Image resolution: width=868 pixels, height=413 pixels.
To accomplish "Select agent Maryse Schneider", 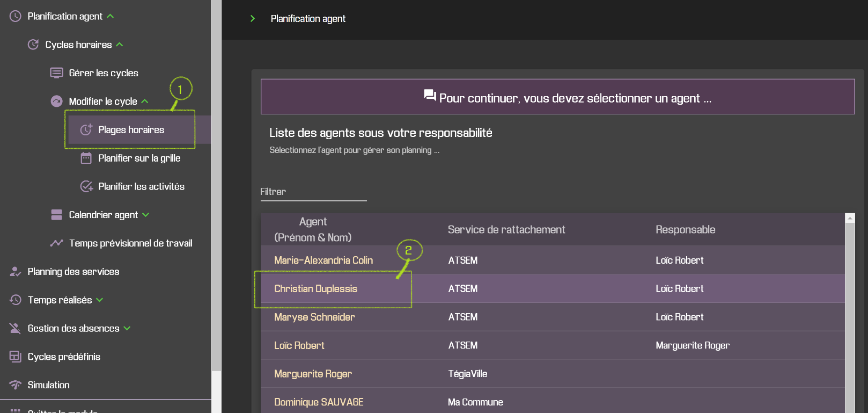I will (315, 317).
